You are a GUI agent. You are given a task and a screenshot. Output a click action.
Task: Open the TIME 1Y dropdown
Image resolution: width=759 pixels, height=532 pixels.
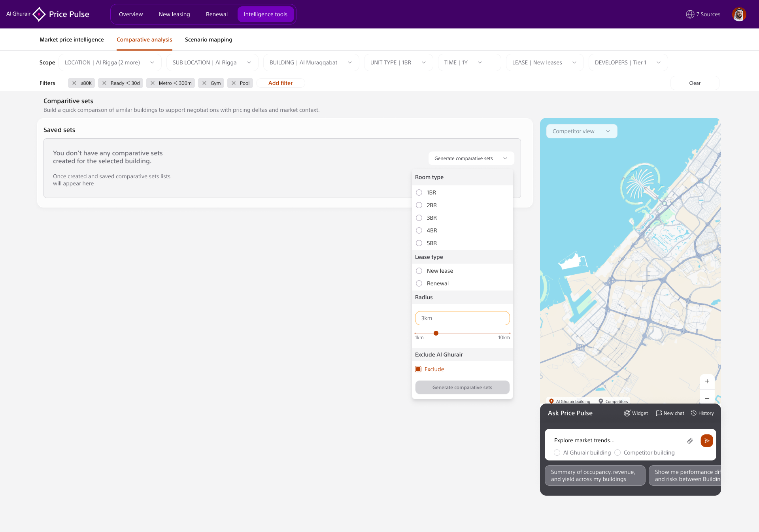coord(469,62)
